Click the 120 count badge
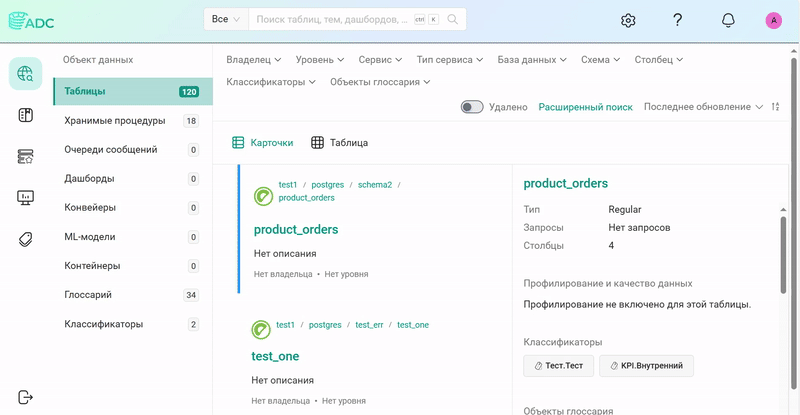Screen dimensions: 800x415 pos(189,92)
